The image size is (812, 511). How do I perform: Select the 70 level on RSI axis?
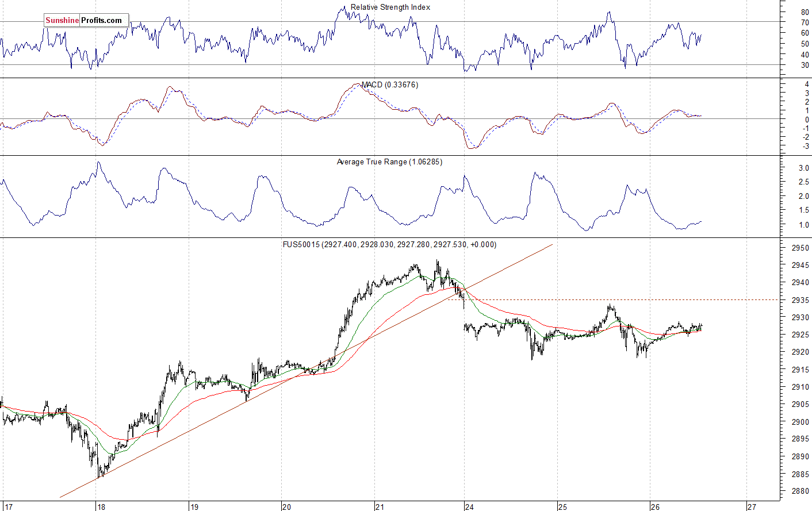(805, 23)
